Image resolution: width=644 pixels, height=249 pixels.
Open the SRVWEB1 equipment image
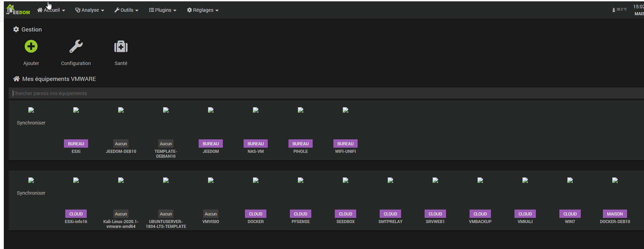(x=435, y=181)
